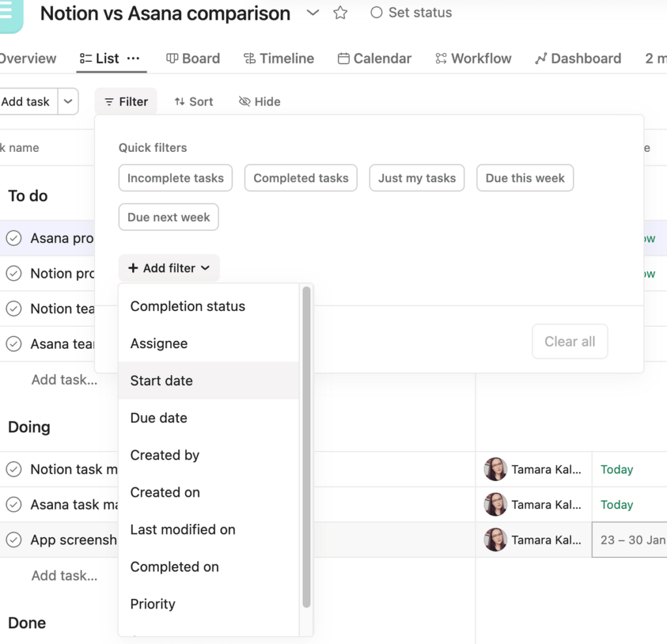Image resolution: width=667 pixels, height=644 pixels.
Task: Click the Set status circle icon
Action: (x=376, y=12)
